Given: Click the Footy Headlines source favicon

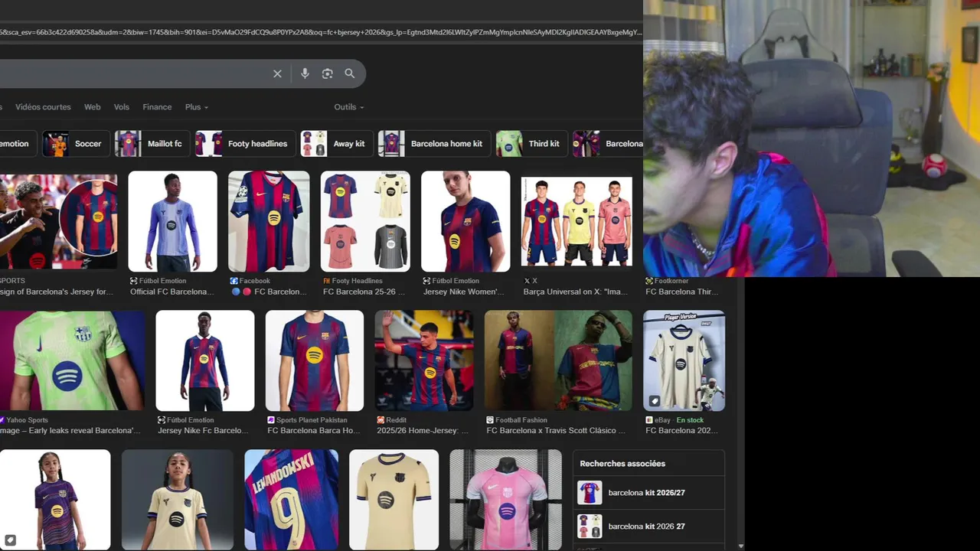Looking at the screenshot, I should click(327, 281).
